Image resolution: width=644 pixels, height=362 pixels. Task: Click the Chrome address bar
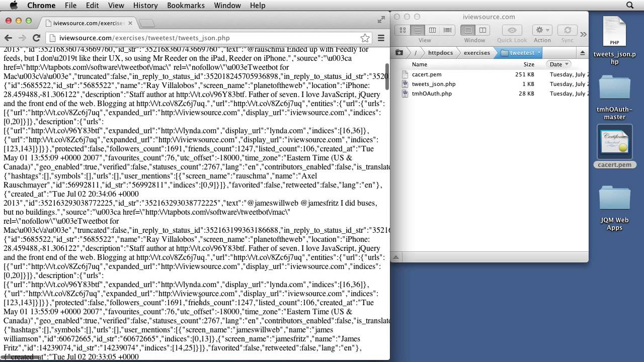(209, 38)
